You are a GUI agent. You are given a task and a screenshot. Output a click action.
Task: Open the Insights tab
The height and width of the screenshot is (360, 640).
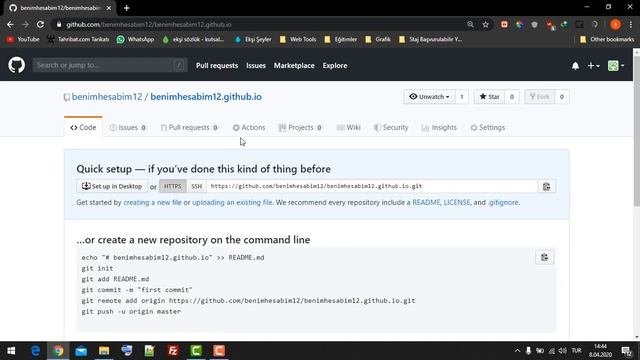tap(439, 127)
